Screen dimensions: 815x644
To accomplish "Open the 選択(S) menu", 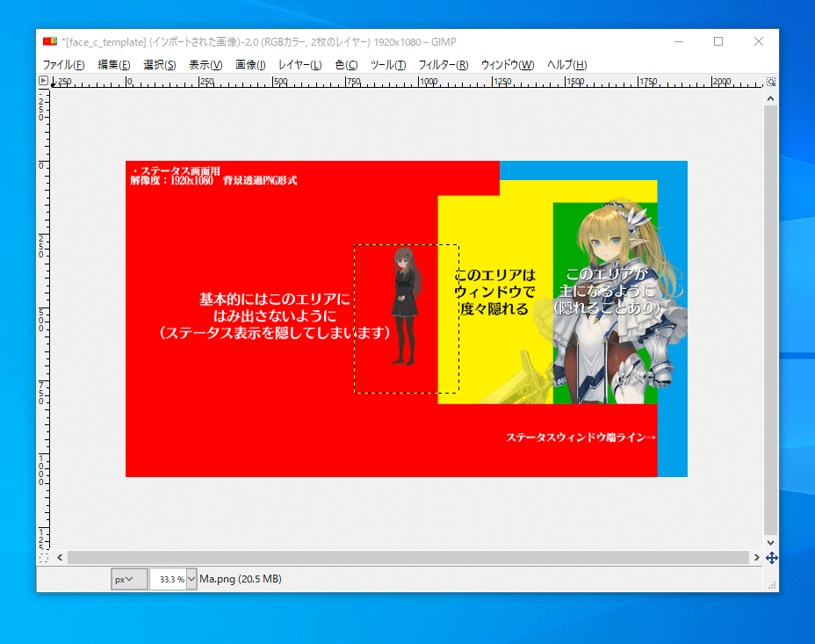I will click(x=160, y=65).
